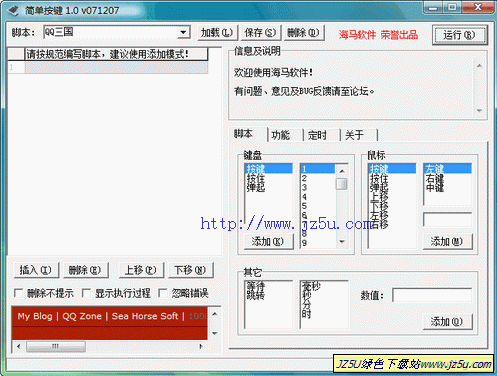The height and width of the screenshot is (376, 497).
Task: Select 分 time unit
Action: coord(323,304)
